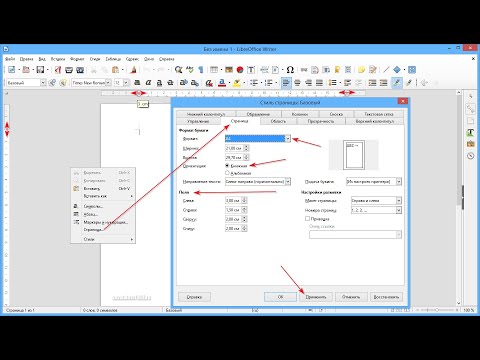
Task: Click the Применить apply button
Action: 316,297
